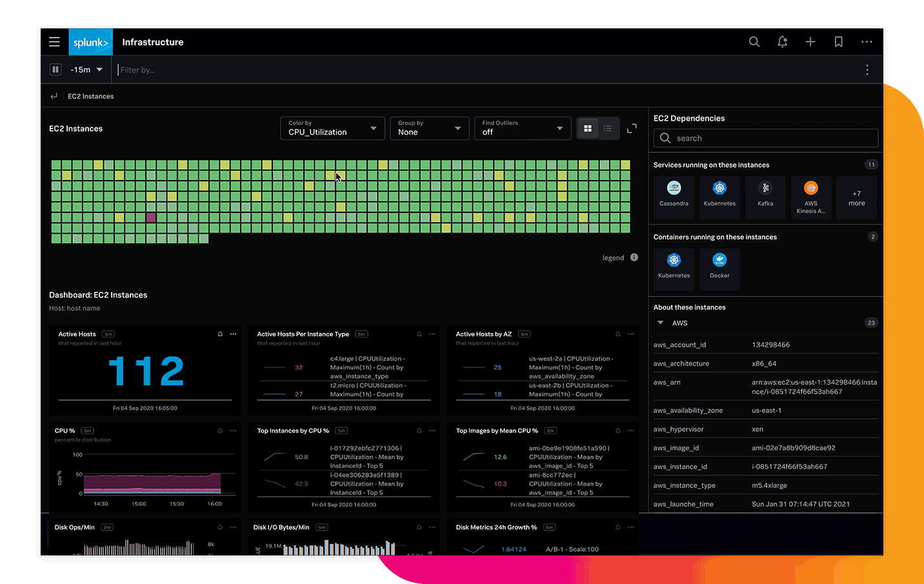The width and height of the screenshot is (924, 584).
Task: Click the 11 services count badge
Action: 871,165
